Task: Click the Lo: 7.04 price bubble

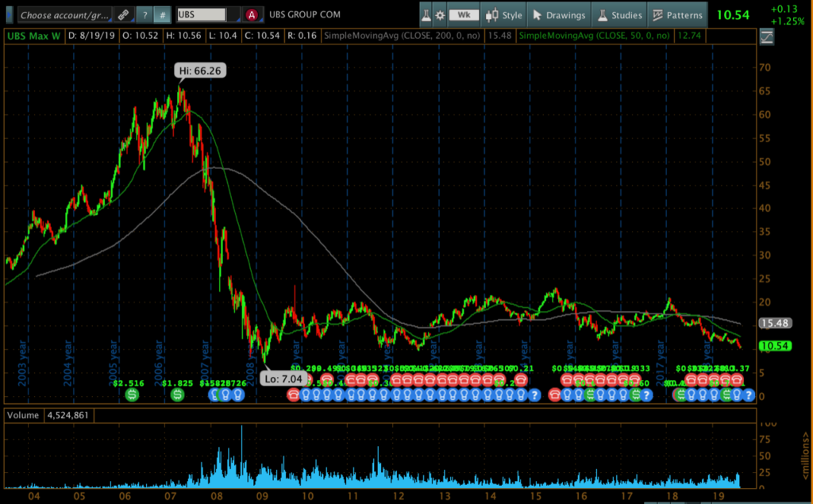Action: 283,379
